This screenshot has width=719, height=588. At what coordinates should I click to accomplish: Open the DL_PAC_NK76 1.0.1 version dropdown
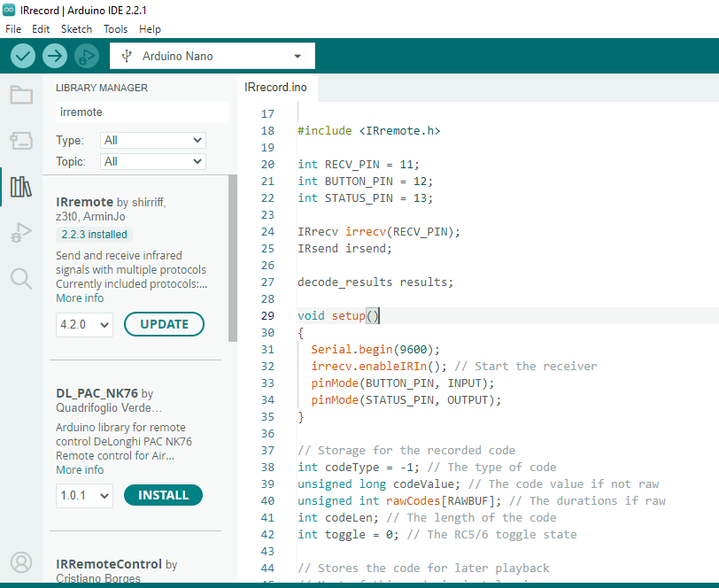tap(84, 496)
